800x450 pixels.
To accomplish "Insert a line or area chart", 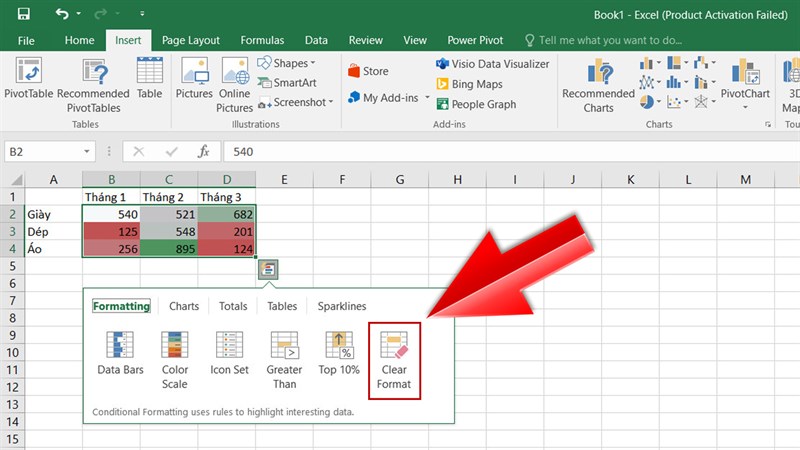I will point(650,82).
